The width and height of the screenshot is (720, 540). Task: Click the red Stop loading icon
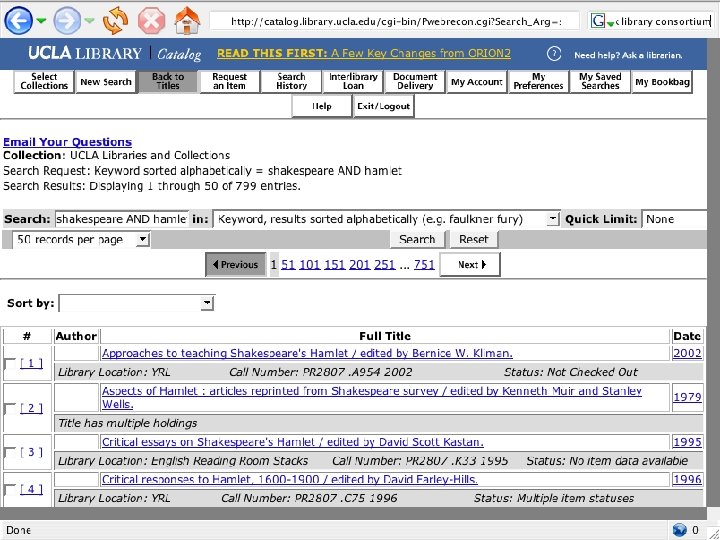coord(152,21)
